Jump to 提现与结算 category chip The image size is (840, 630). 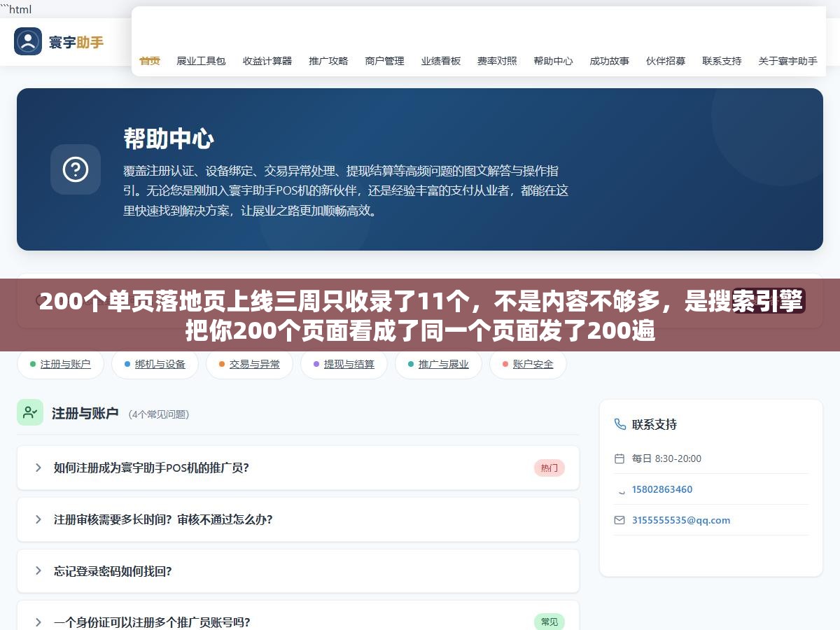pyautogui.click(x=344, y=364)
